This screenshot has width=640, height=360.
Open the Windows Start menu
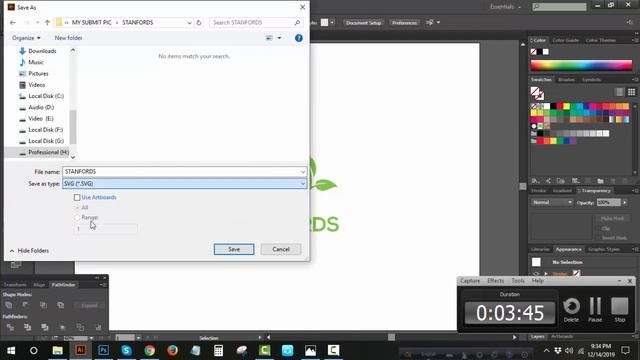click(11, 350)
